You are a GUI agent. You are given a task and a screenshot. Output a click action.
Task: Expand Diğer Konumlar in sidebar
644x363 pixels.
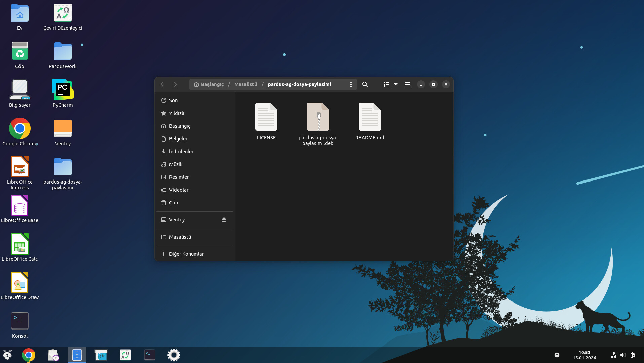click(x=186, y=254)
